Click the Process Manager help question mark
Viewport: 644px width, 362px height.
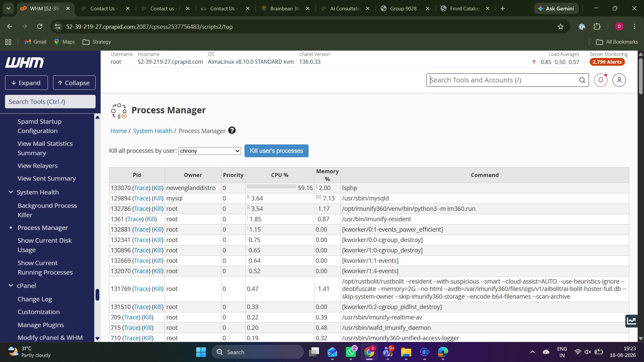click(232, 130)
